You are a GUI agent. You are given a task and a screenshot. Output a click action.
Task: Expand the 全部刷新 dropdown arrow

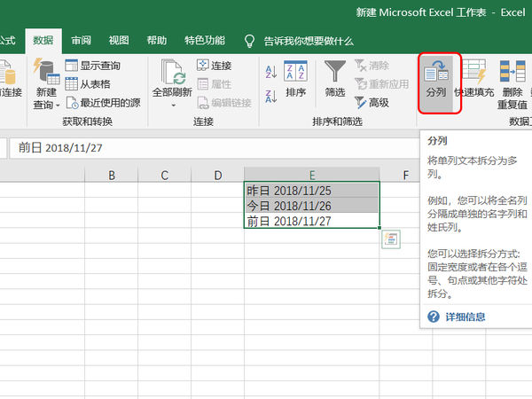pyautogui.click(x=173, y=106)
